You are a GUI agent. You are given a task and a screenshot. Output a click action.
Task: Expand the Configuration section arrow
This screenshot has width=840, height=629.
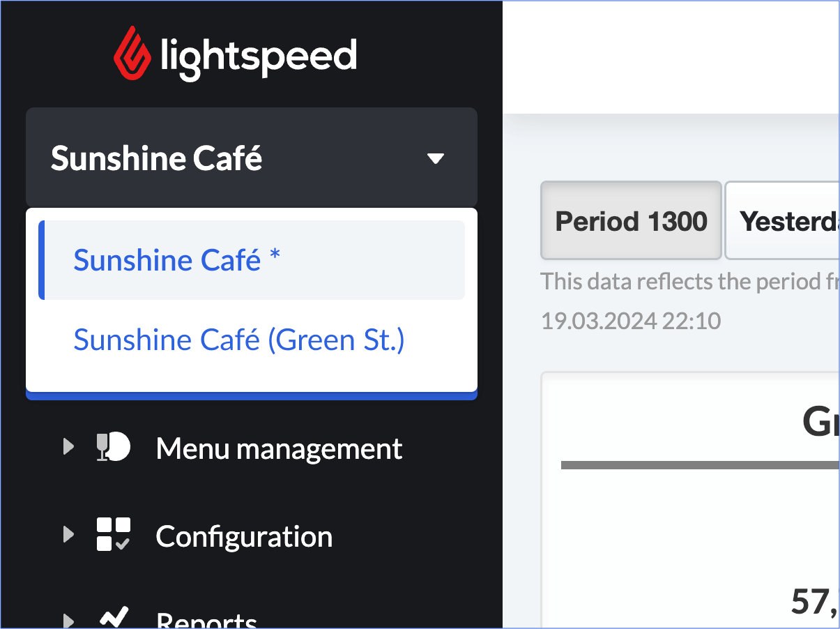68,534
